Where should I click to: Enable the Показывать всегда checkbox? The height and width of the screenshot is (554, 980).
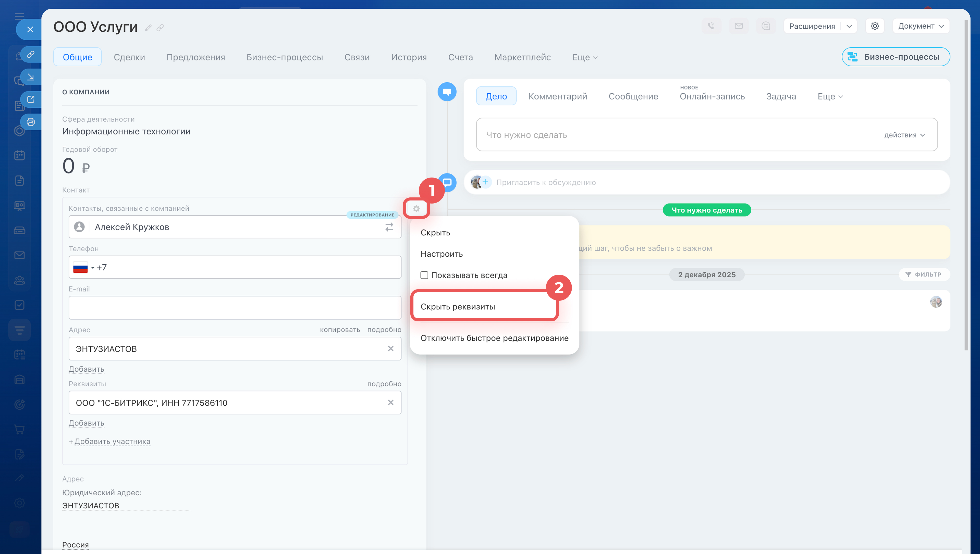pyautogui.click(x=424, y=275)
